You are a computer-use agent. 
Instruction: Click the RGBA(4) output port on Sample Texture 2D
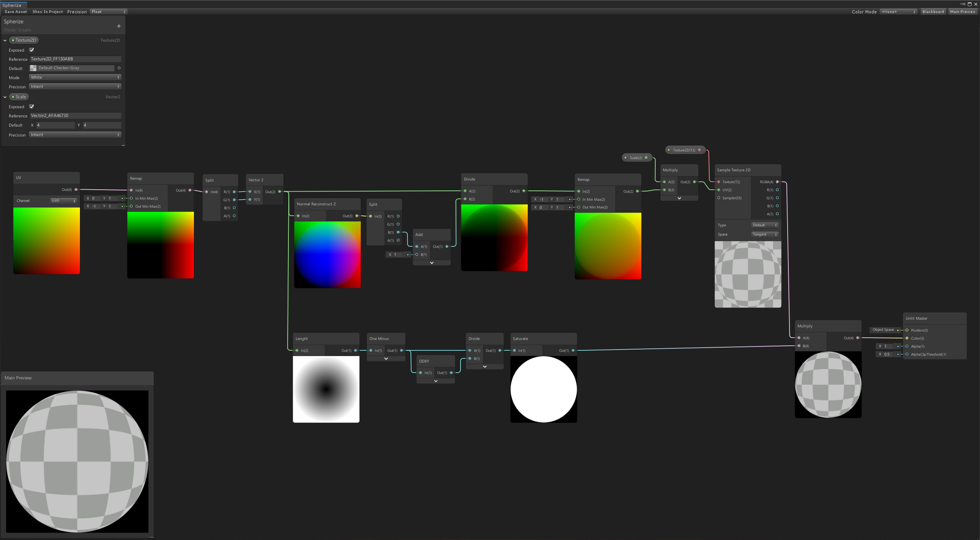[x=777, y=182]
